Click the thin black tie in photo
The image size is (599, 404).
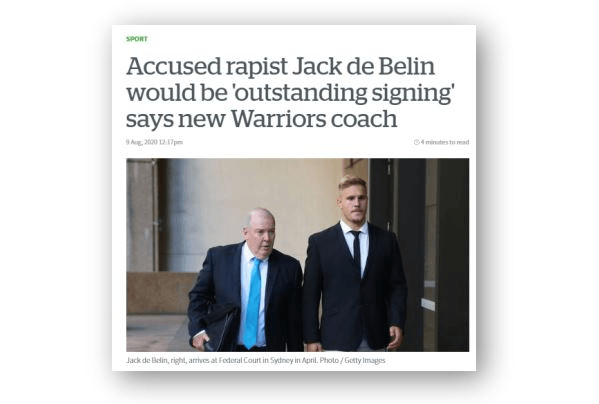356,250
